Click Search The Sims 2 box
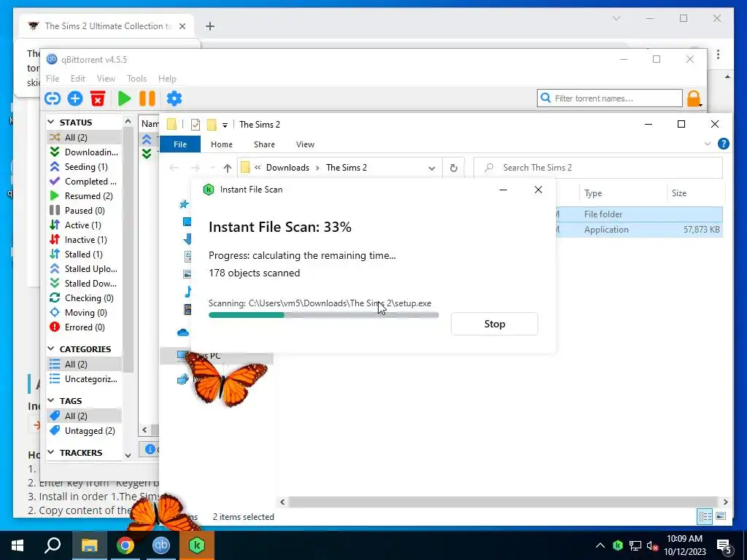 pos(598,168)
